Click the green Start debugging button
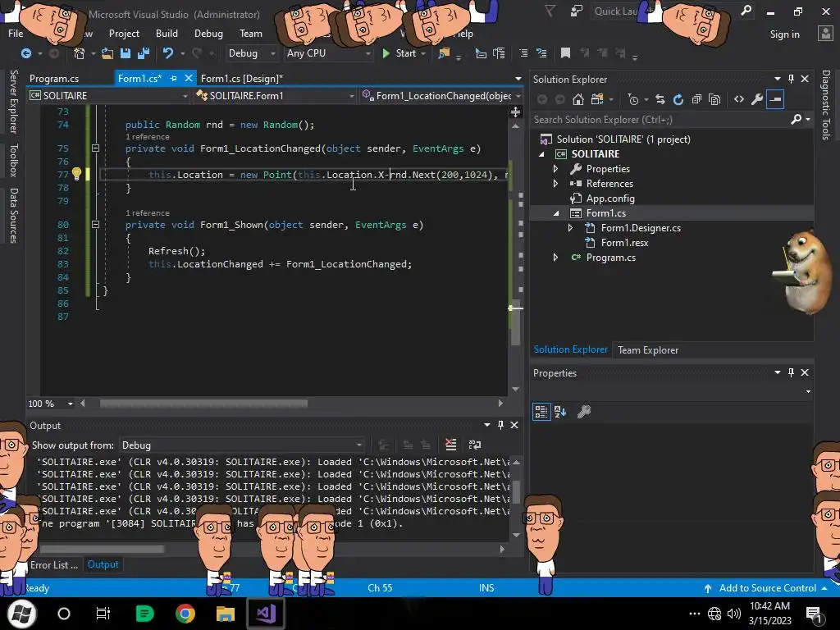Image resolution: width=840 pixels, height=630 pixels. coord(399,53)
